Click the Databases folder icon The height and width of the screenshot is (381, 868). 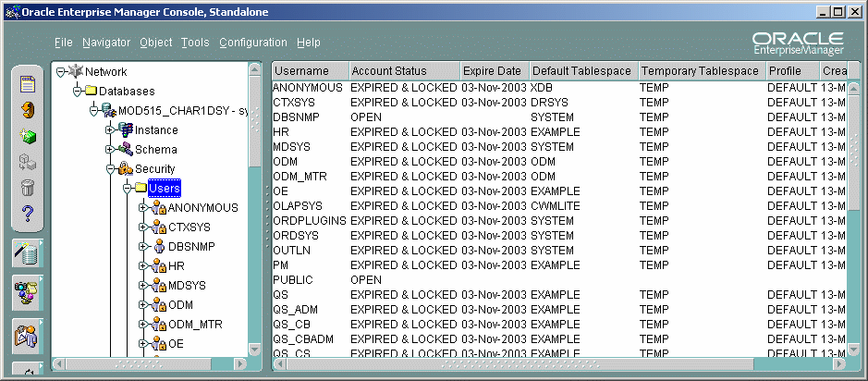(92, 91)
